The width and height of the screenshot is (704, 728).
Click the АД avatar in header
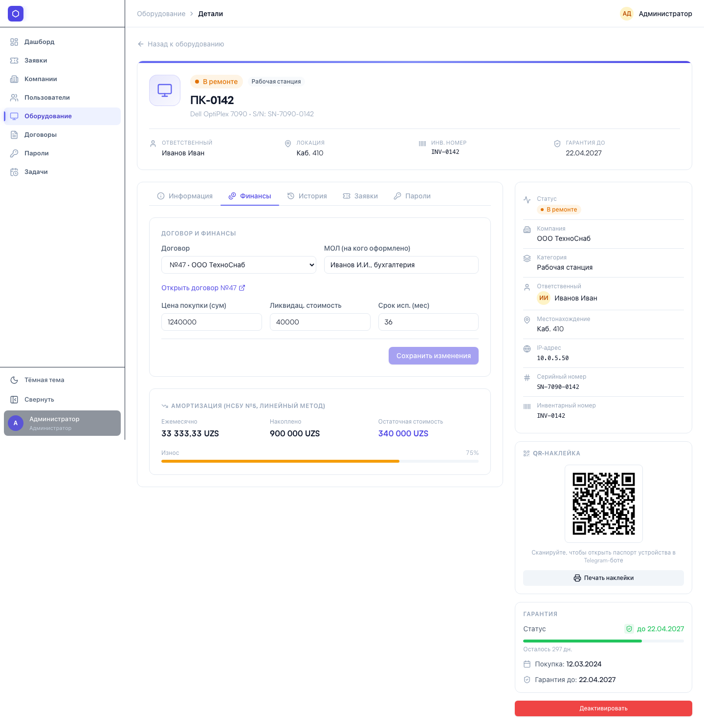coord(627,14)
